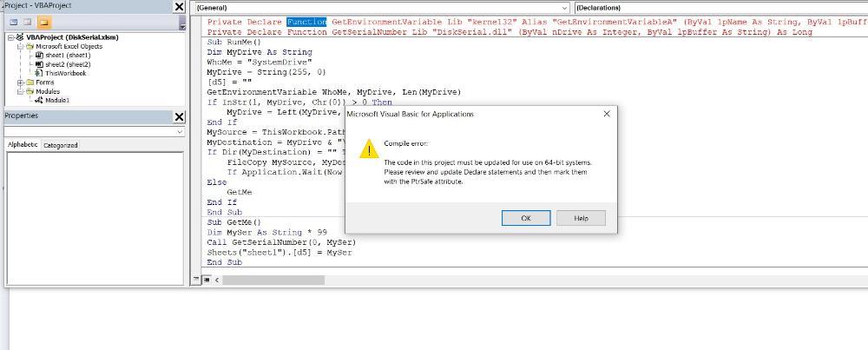Image resolution: width=868 pixels, height=350 pixels.
Task: Click the 'Call GetSerialNumber(0, MySer)' line
Action: [282, 242]
